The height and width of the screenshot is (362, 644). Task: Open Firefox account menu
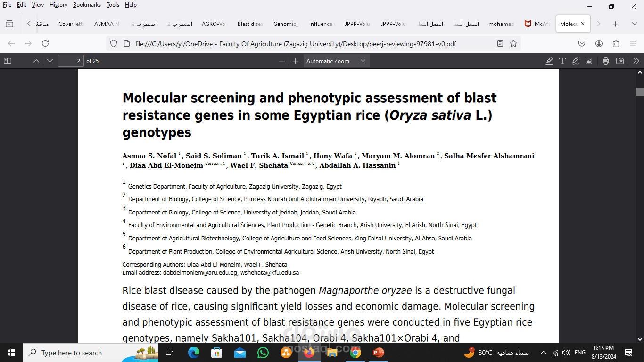[x=599, y=43]
